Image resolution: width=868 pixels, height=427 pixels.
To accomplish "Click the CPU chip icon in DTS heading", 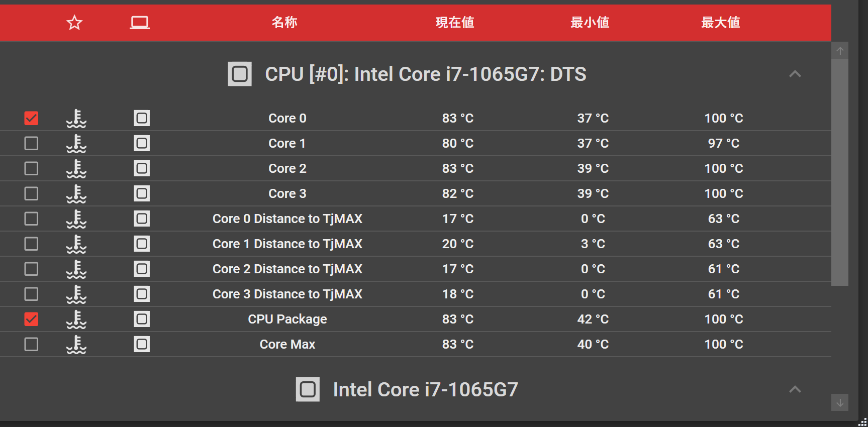I will click(240, 74).
